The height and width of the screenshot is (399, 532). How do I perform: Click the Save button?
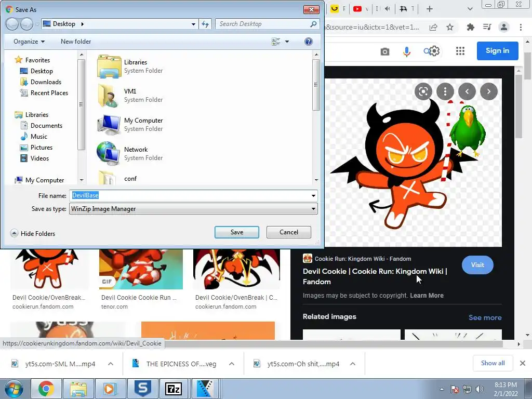click(x=237, y=232)
